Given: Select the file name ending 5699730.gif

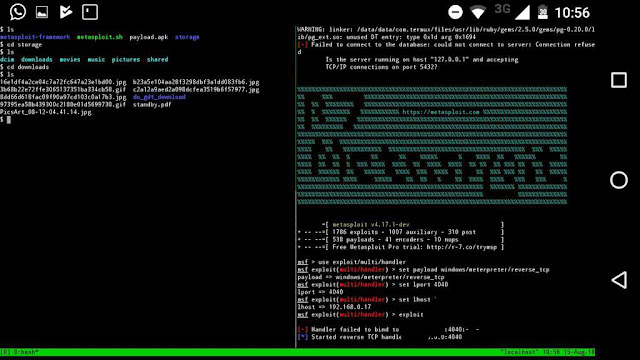Looking at the screenshot, I should (x=63, y=104).
